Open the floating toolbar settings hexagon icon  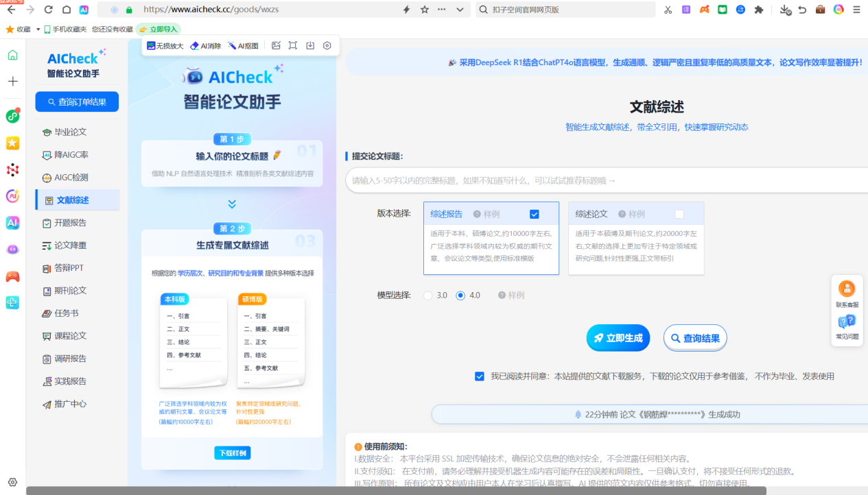coord(327,45)
